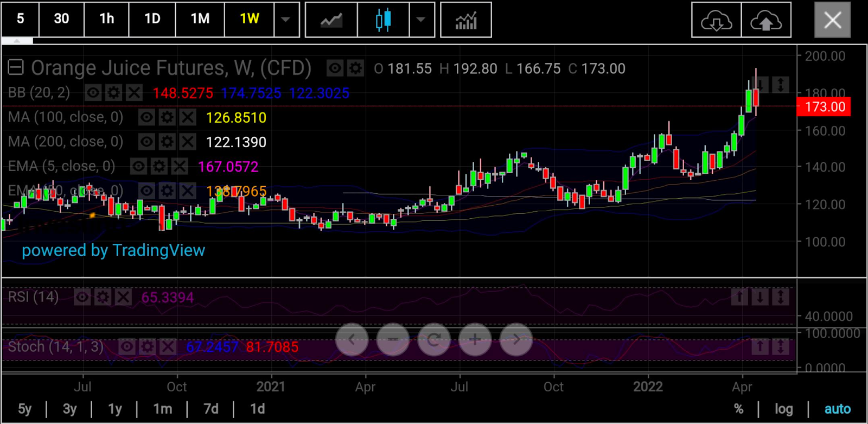Select the 30 minute interval
868x424 pixels.
tap(61, 19)
